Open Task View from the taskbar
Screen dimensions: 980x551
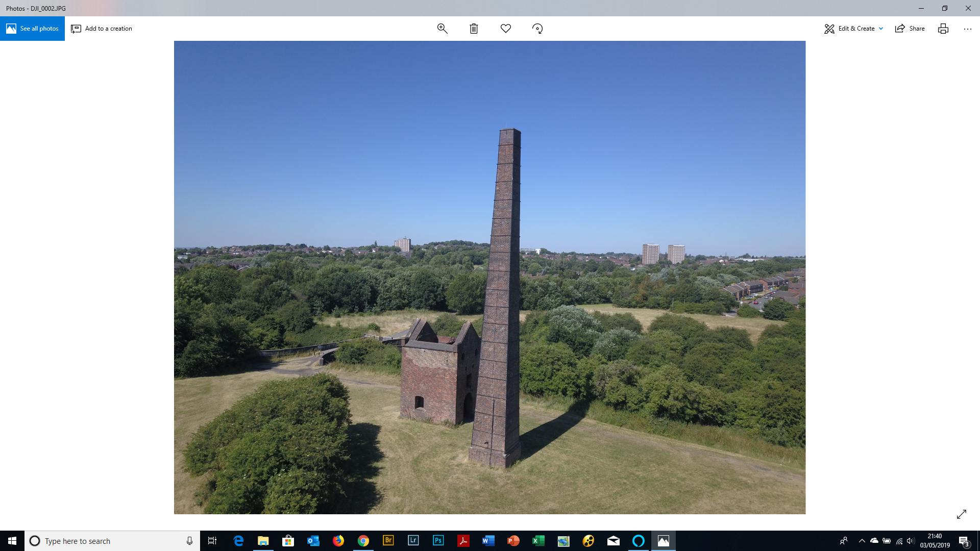[x=212, y=541]
